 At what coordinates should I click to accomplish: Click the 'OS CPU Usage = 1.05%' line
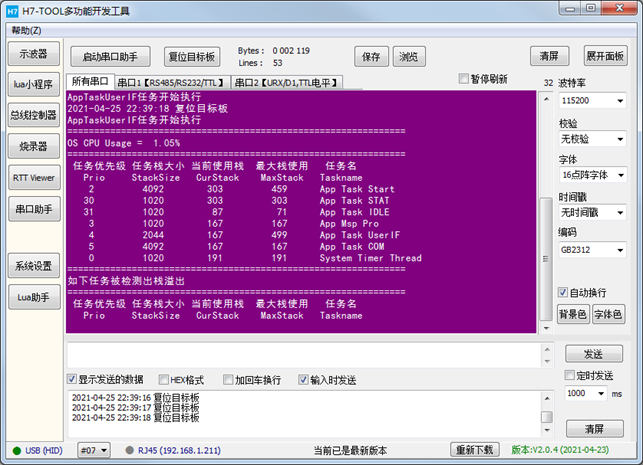pyautogui.click(x=124, y=143)
